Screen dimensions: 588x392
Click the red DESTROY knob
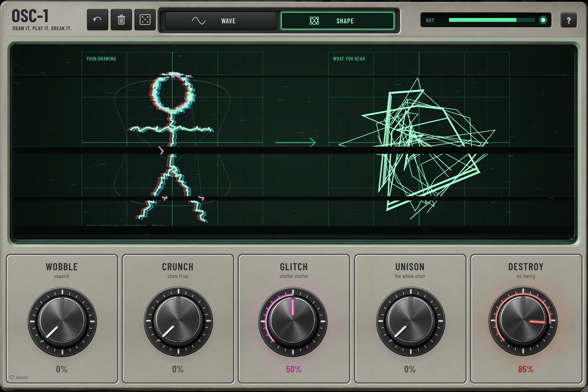pos(523,322)
